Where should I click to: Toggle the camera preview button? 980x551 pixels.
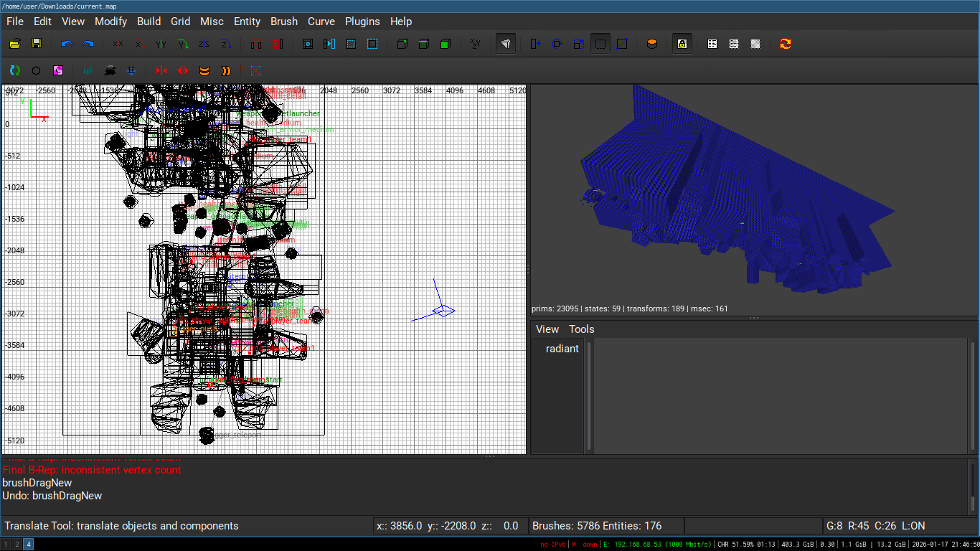pyautogui.click(x=506, y=44)
